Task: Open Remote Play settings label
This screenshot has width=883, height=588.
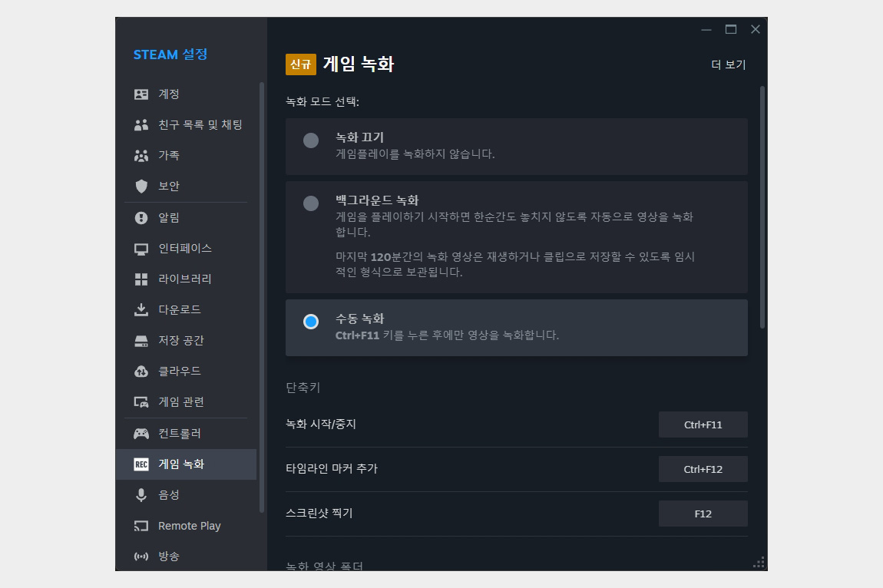Action: [x=189, y=526]
